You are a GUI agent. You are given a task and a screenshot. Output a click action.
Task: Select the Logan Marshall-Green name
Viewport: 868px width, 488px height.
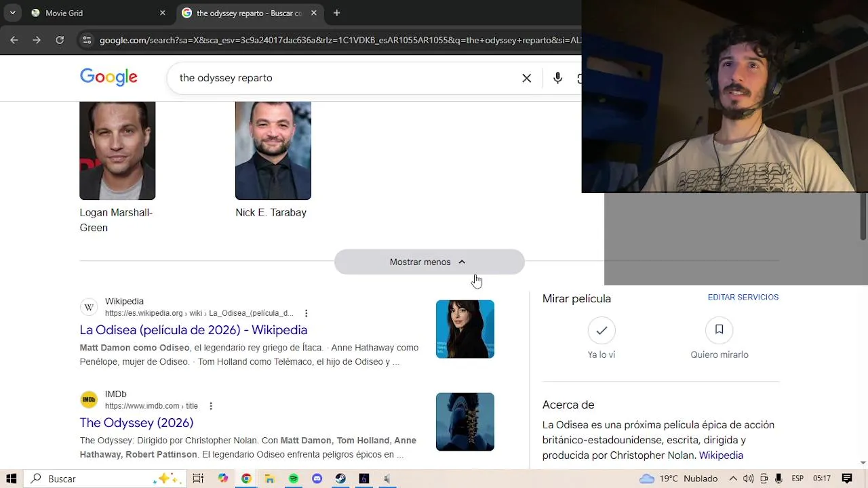(116, 220)
